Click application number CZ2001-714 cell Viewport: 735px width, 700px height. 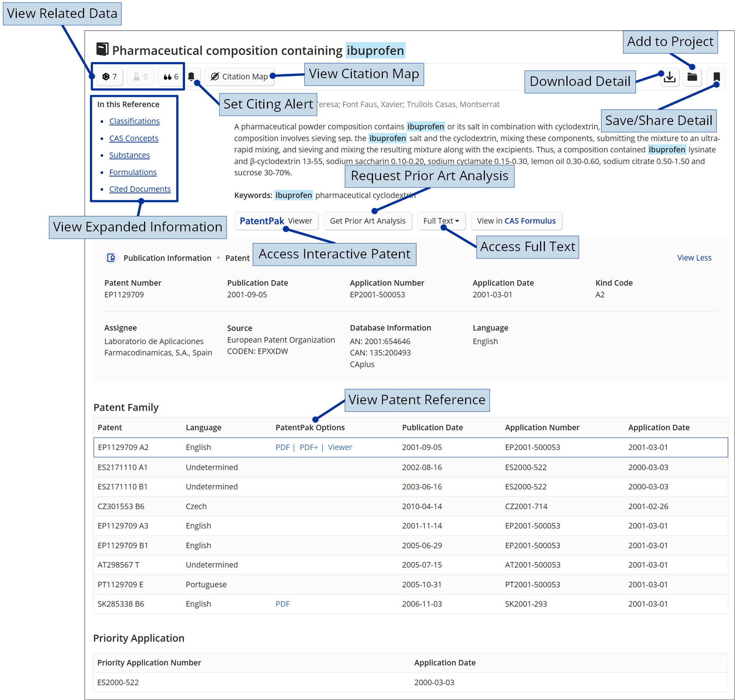pyautogui.click(x=526, y=506)
